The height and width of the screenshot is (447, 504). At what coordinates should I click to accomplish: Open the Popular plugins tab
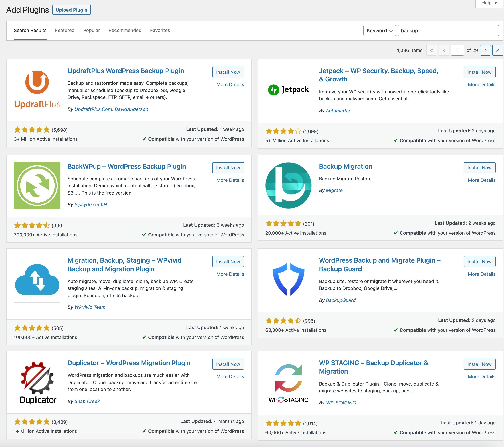coord(92,30)
